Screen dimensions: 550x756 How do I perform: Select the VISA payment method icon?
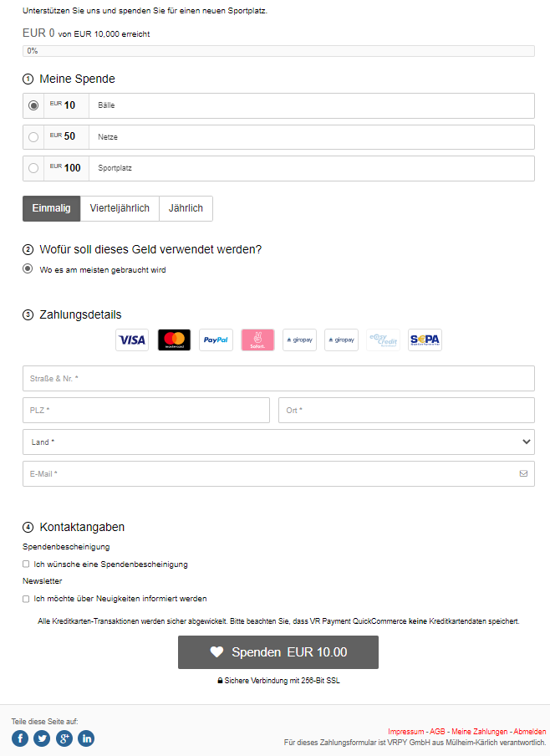click(132, 340)
